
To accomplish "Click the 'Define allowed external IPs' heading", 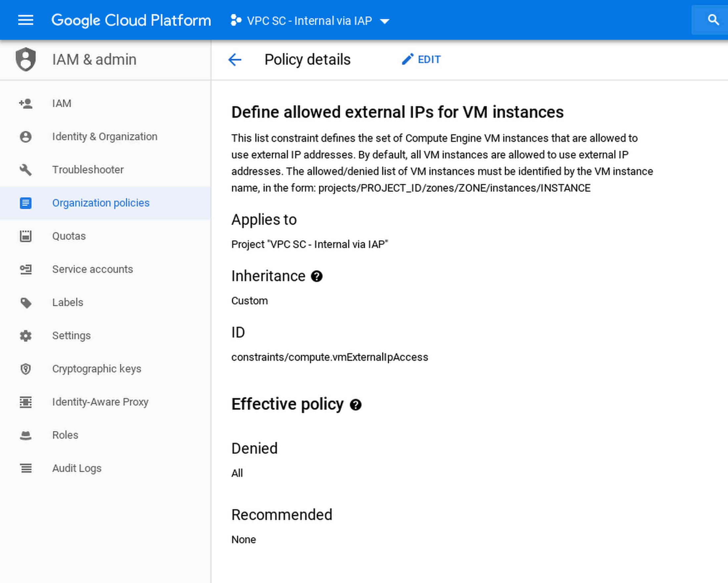I will [x=397, y=112].
